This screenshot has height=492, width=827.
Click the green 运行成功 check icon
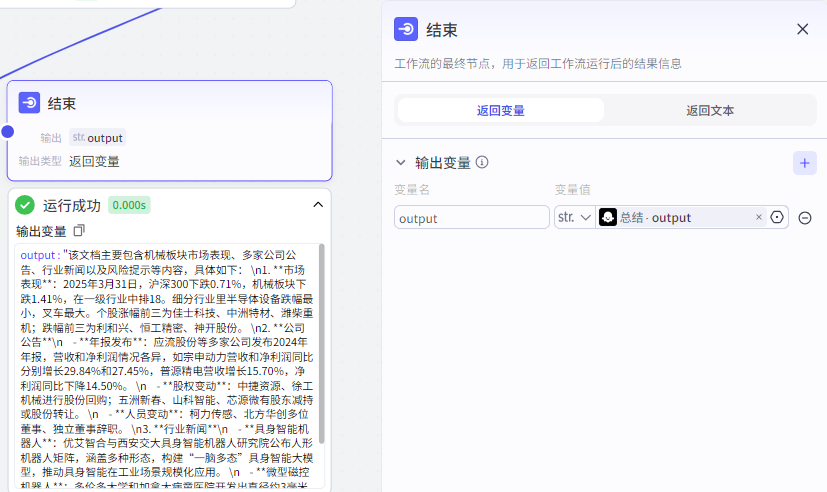click(25, 205)
